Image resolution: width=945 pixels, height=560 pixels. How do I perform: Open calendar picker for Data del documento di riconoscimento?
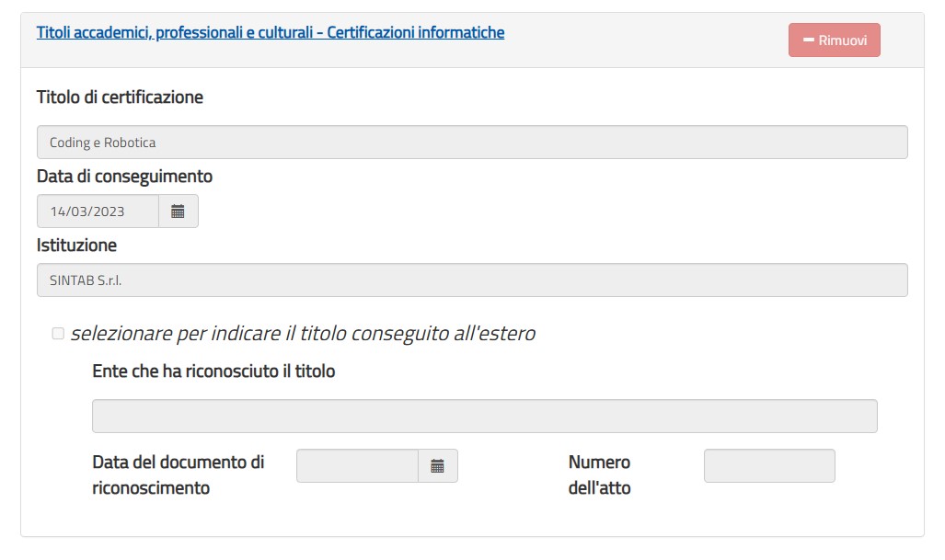pos(438,465)
